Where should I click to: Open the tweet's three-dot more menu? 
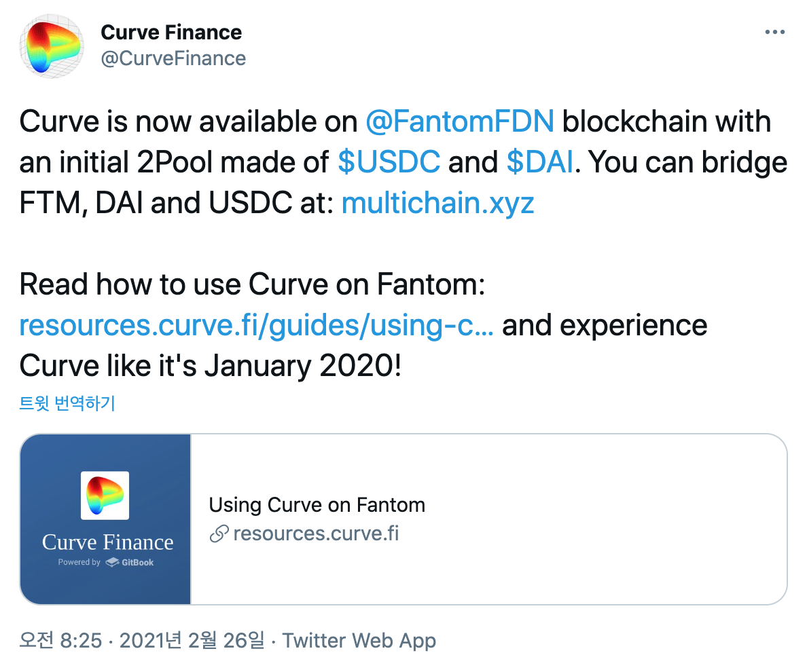[x=774, y=32]
